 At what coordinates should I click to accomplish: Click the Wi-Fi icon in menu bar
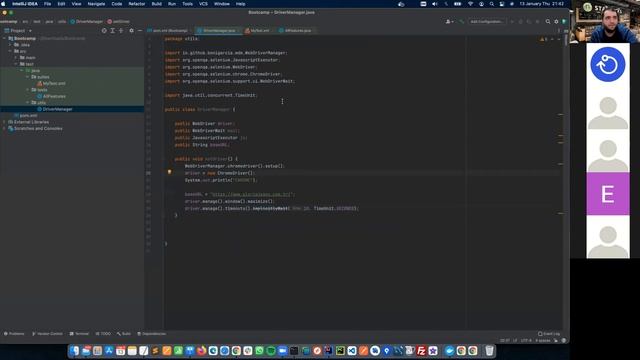[x=470, y=4]
